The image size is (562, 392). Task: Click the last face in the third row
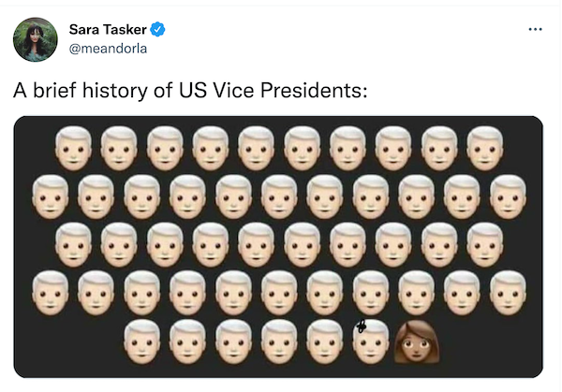point(485,244)
